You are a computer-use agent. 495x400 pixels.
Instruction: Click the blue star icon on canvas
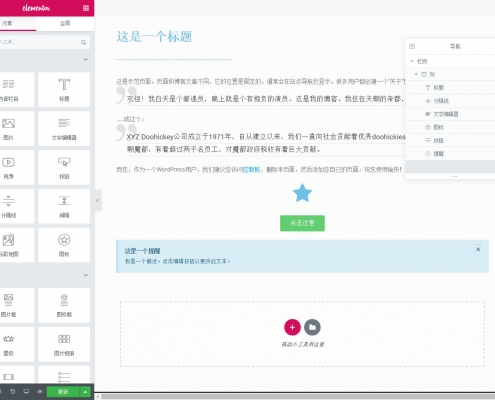coord(302,193)
